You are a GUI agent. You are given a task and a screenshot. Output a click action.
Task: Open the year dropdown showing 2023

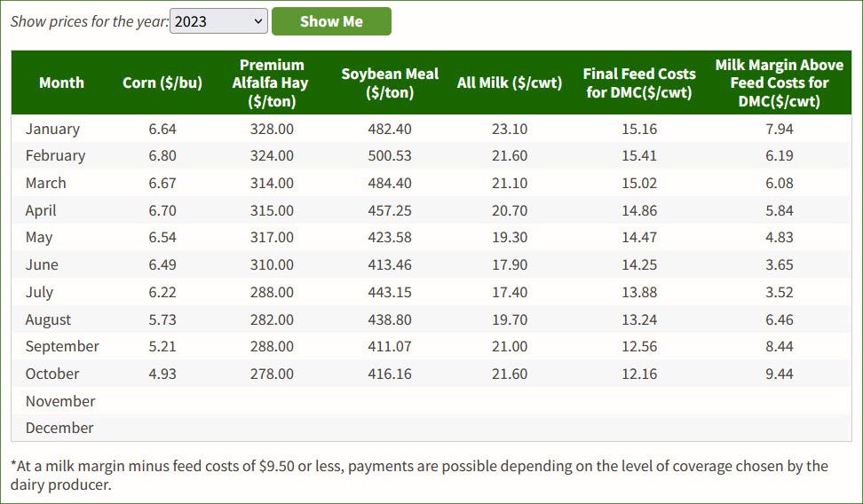pos(218,21)
